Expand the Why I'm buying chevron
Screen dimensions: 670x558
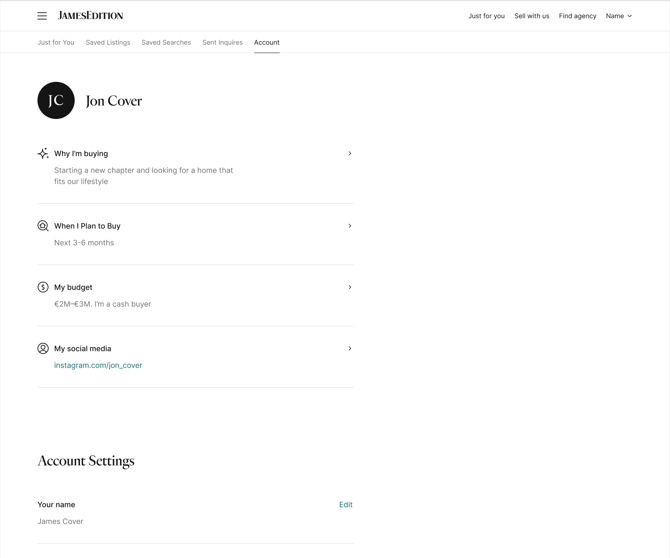point(349,154)
